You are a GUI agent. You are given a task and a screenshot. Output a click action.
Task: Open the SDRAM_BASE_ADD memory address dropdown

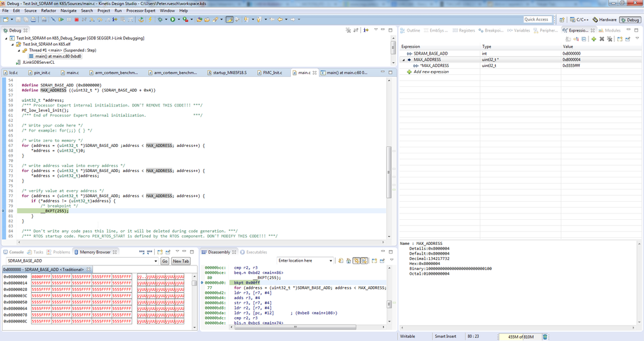point(155,261)
